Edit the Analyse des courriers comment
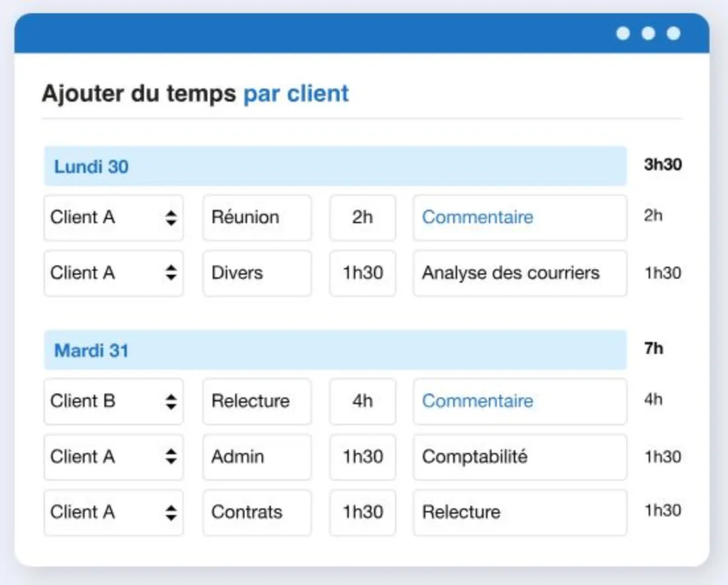 (519, 273)
